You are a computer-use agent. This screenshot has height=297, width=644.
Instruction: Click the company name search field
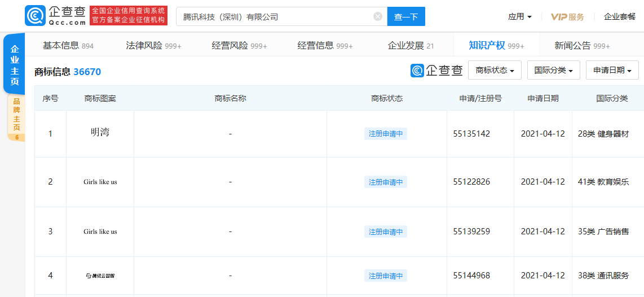pos(282,16)
